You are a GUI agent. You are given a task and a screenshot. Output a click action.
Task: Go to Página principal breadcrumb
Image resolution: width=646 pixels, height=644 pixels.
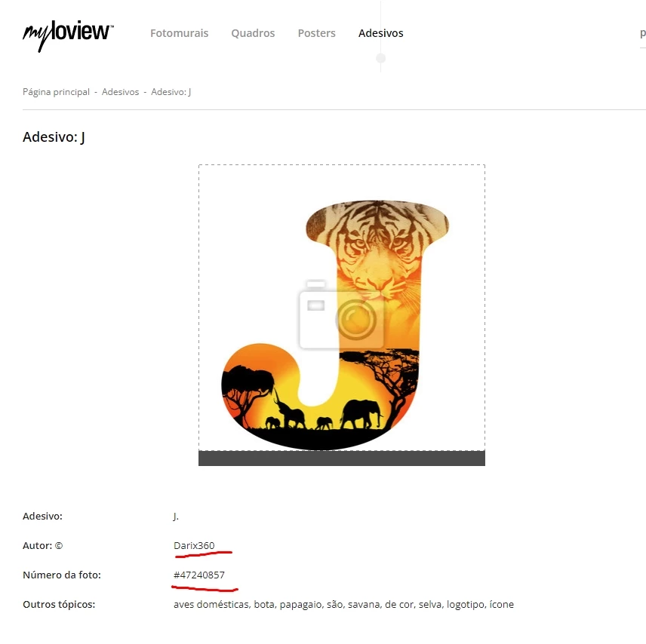pos(56,92)
